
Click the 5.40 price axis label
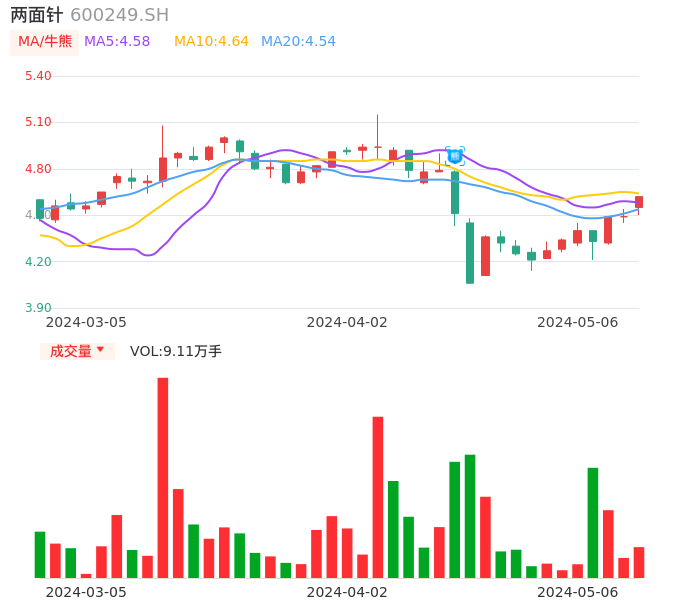pyautogui.click(x=37, y=76)
